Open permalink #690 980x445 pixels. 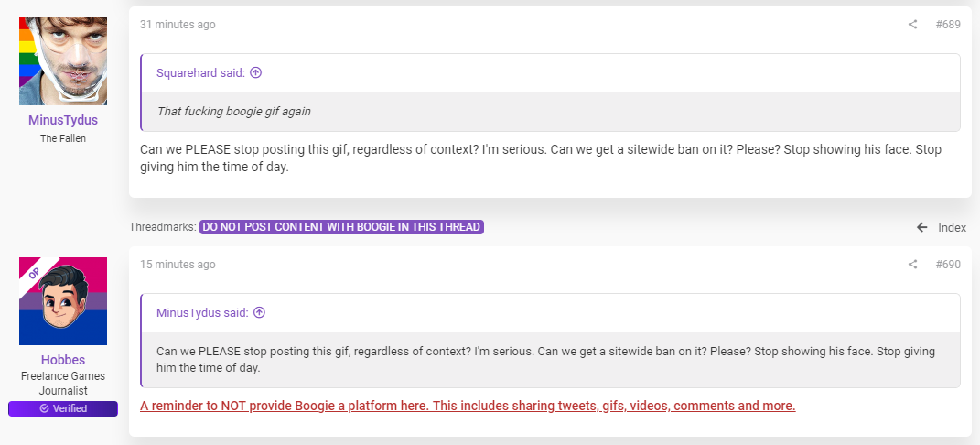point(948,265)
